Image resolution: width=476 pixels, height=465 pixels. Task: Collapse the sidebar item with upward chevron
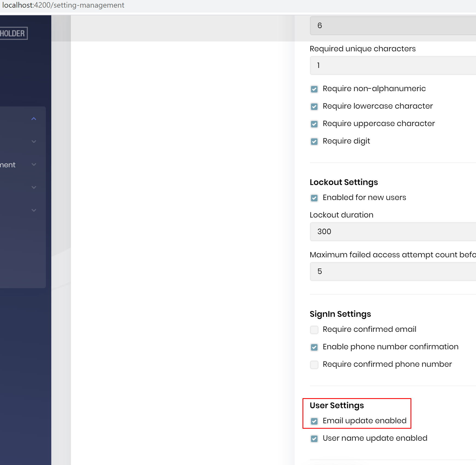point(34,119)
